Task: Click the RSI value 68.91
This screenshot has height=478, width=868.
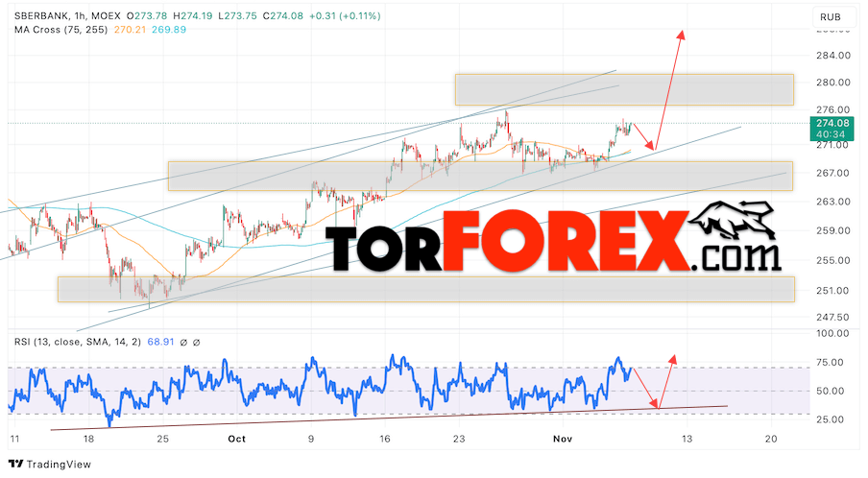Action: click(x=160, y=342)
